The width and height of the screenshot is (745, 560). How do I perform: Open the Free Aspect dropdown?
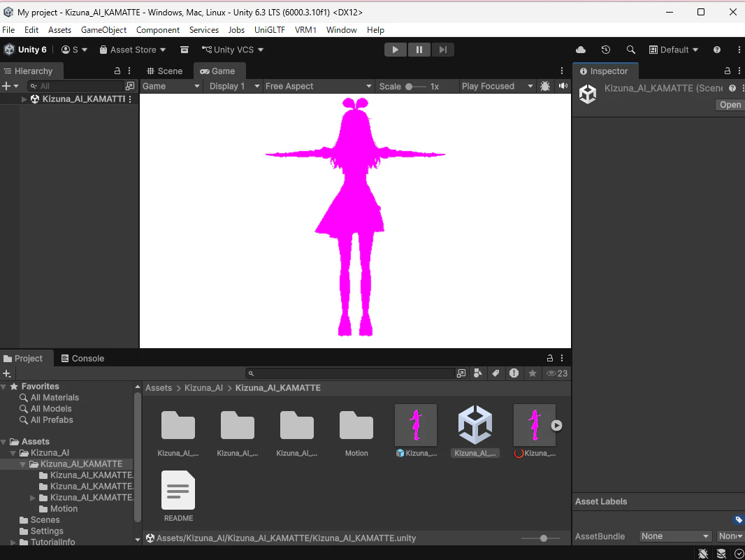[318, 86]
